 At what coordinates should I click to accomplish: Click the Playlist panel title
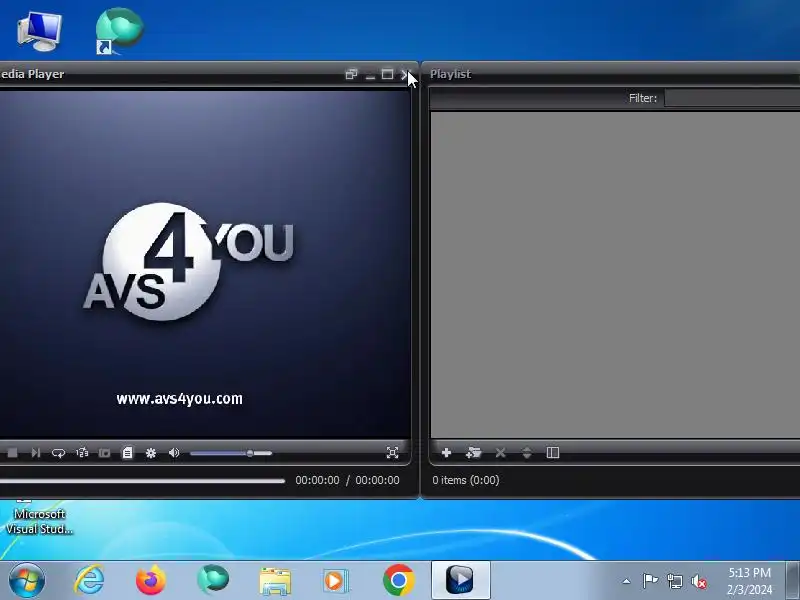(451, 74)
